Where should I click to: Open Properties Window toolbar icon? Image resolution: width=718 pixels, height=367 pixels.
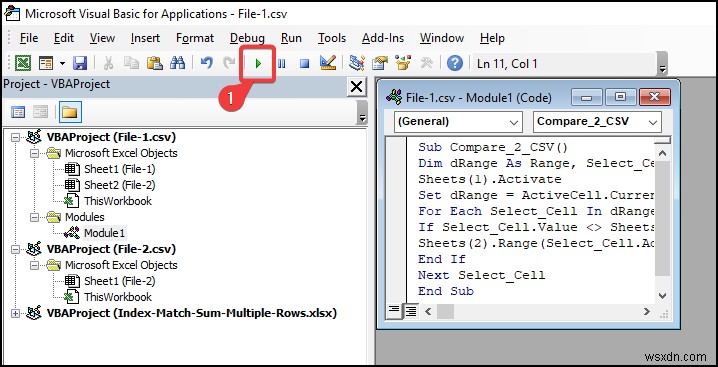coord(380,63)
